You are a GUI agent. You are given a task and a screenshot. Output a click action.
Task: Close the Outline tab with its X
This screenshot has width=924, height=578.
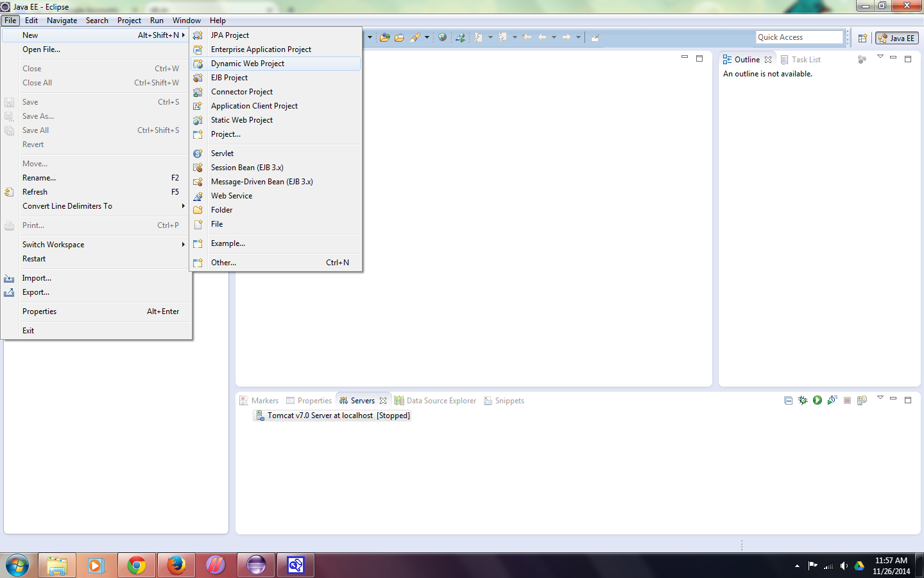pyautogui.click(x=768, y=60)
